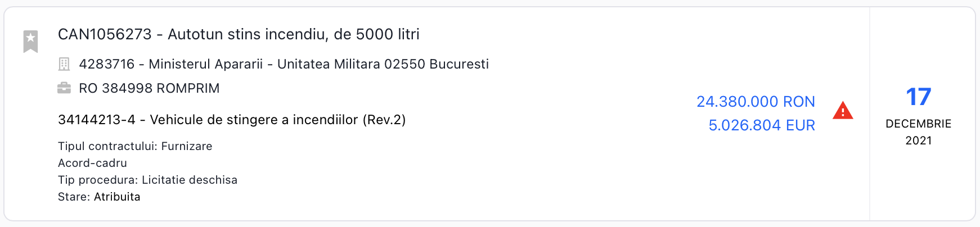Open Ministerul Apararii Unitatea Militara 02550 link
Image resolution: width=980 pixels, height=227 pixels.
pyautogui.click(x=284, y=64)
